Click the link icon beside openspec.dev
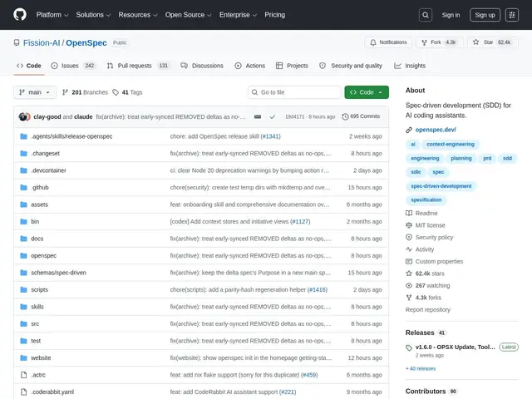Image resolution: width=532 pixels, height=399 pixels. (x=409, y=130)
